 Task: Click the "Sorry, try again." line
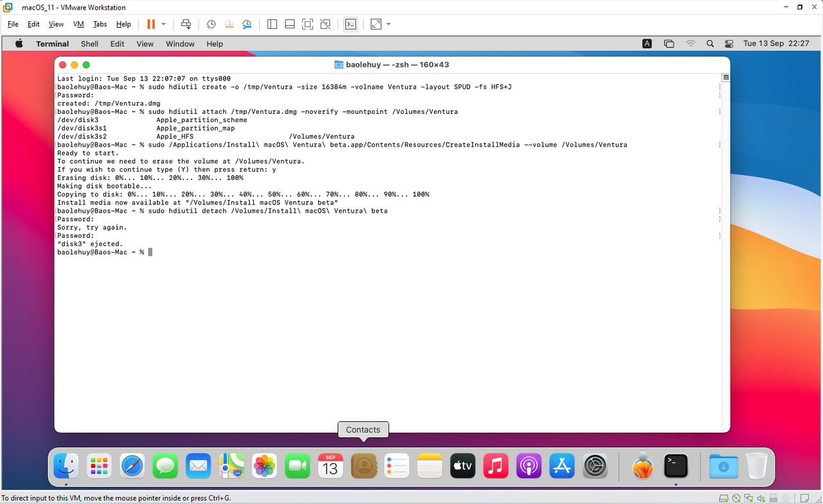coord(92,228)
